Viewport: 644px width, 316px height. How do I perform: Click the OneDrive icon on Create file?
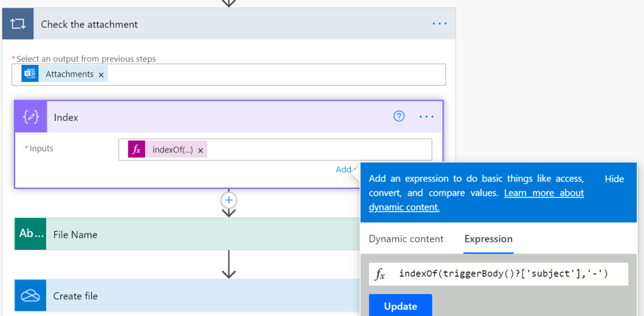31,296
